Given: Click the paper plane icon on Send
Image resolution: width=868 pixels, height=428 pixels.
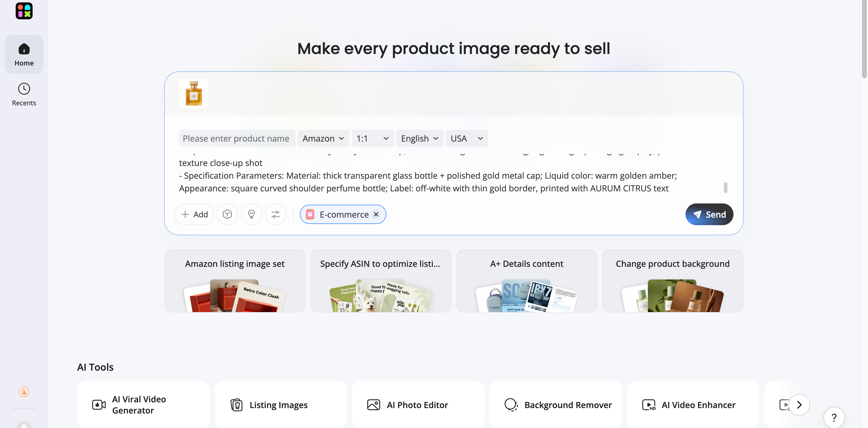Looking at the screenshot, I should point(697,214).
